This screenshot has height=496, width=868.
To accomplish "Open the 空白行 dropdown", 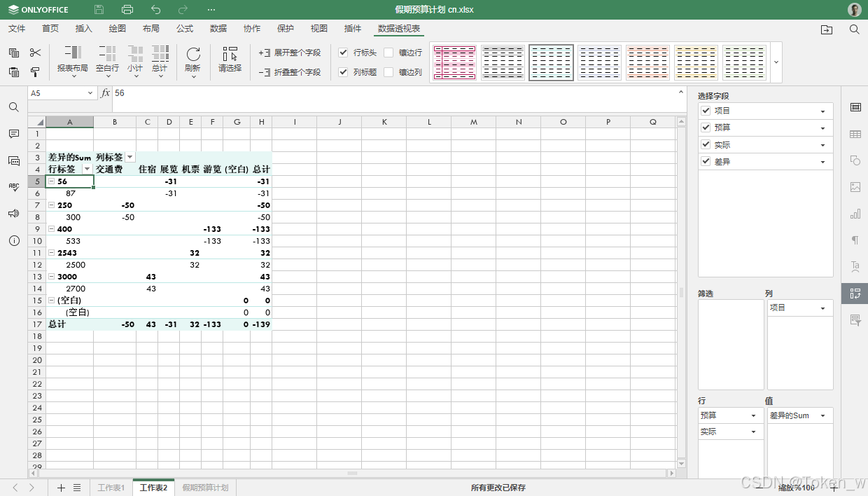I will [107, 61].
